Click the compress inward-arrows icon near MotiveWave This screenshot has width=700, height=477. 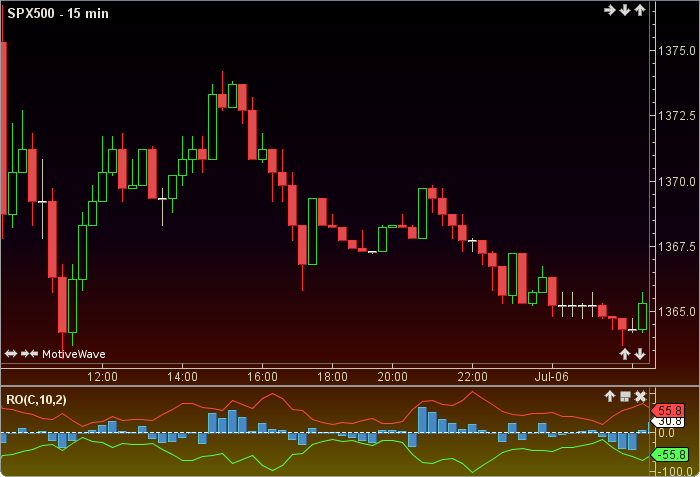coord(29,354)
